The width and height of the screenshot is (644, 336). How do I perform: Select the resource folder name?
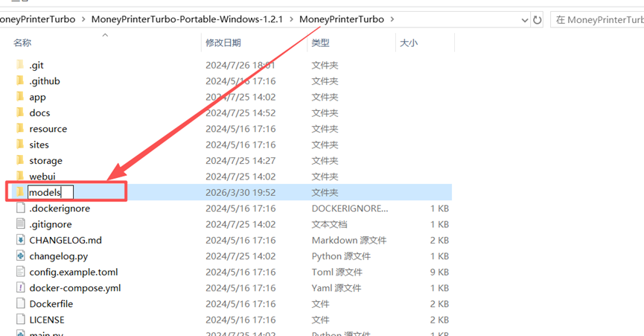48,129
